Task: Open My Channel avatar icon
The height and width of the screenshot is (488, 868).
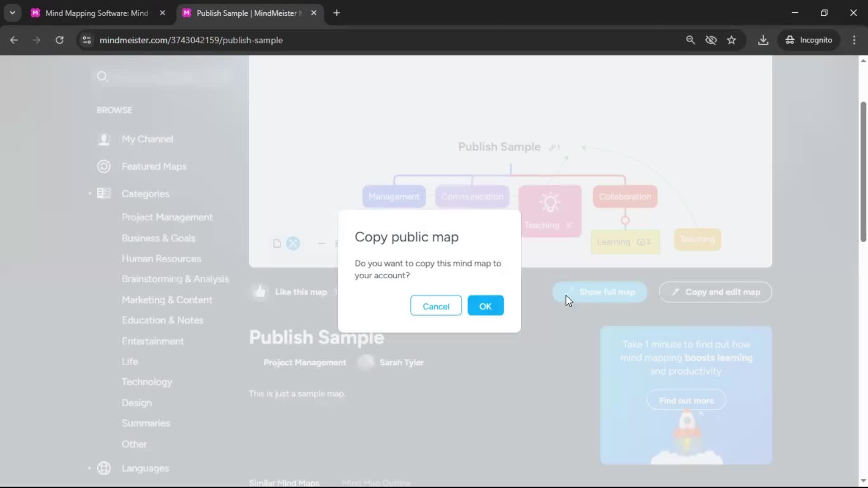Action: click(x=104, y=139)
